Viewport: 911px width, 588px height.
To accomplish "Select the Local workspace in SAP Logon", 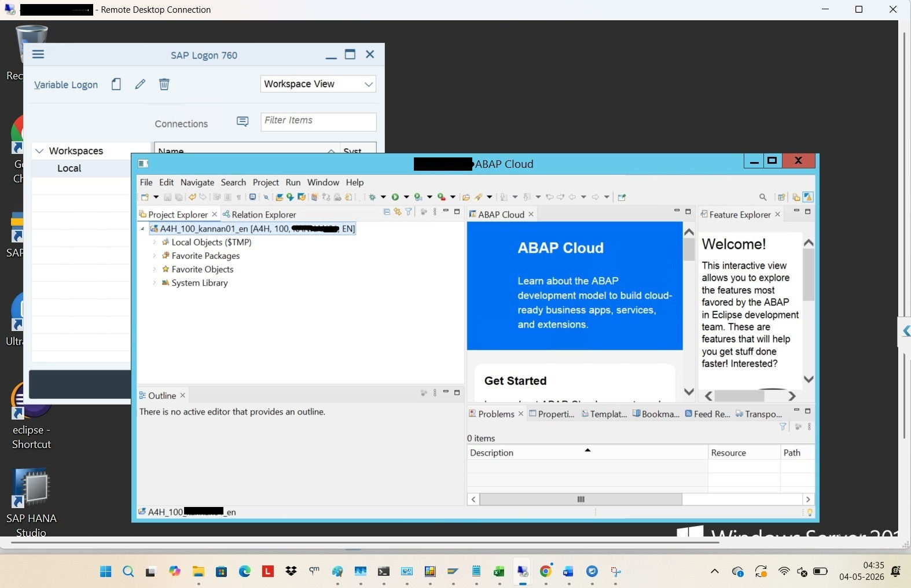I will 69,168.
